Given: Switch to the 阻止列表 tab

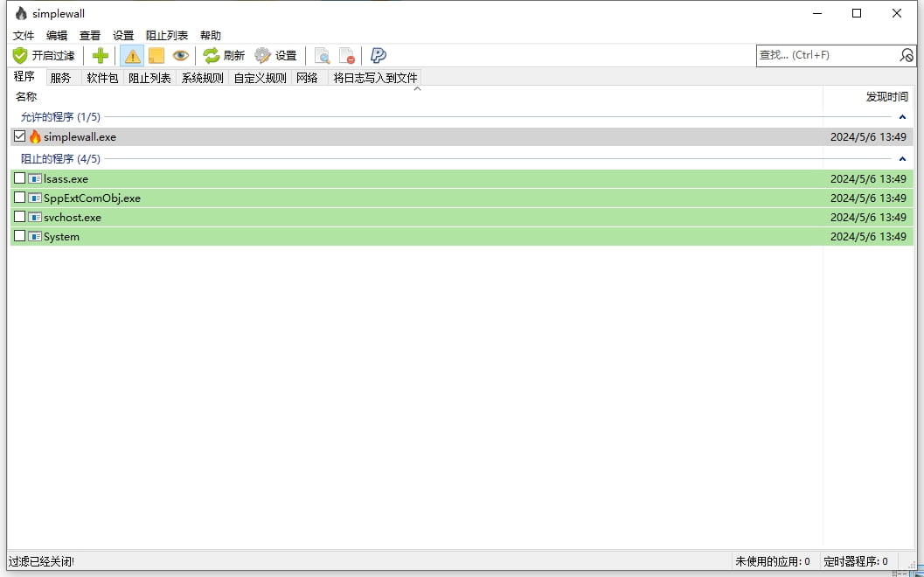Looking at the screenshot, I should point(149,78).
